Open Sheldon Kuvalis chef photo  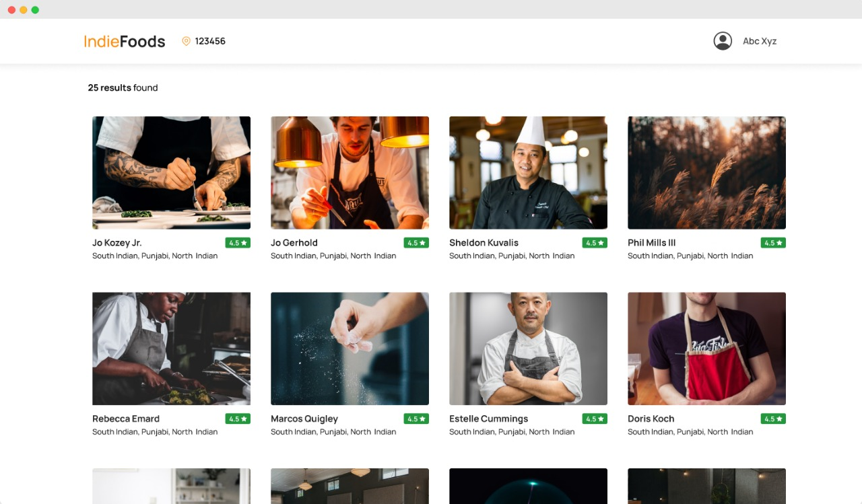[x=528, y=173]
